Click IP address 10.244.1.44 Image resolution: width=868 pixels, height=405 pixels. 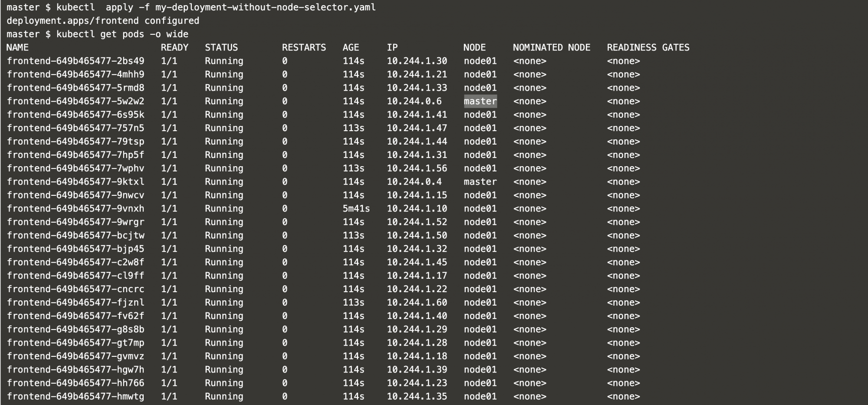(x=417, y=142)
